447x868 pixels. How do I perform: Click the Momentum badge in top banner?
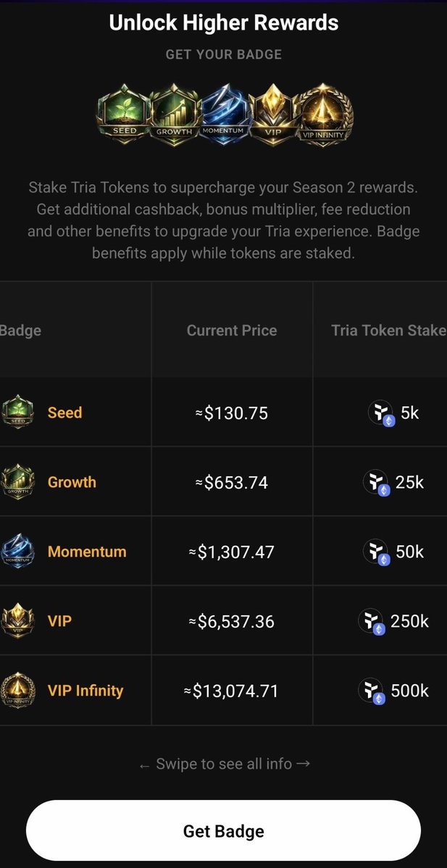pyautogui.click(x=224, y=116)
